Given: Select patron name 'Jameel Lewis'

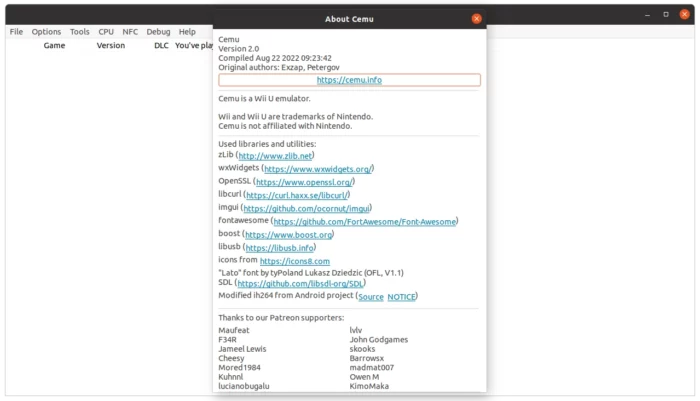Looking at the screenshot, I should pos(242,349).
